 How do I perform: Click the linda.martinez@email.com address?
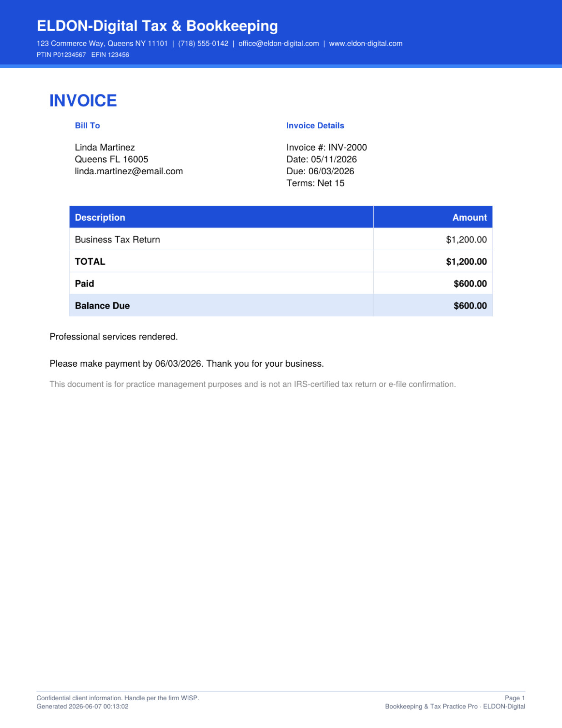click(x=129, y=171)
